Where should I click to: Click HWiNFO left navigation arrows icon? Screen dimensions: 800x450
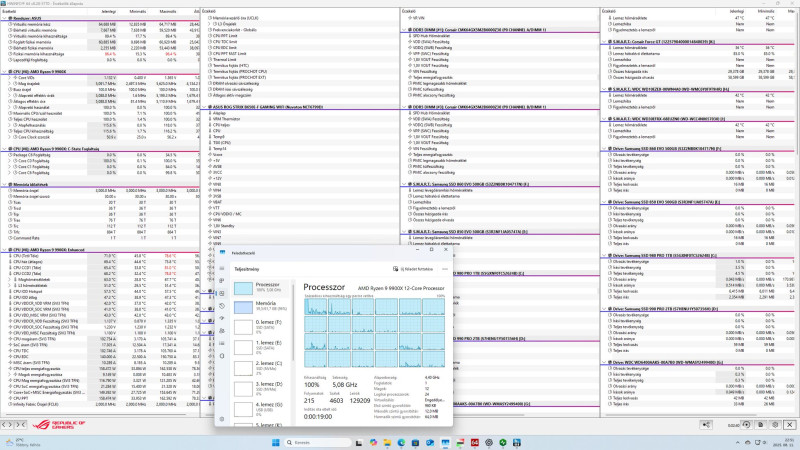(7, 424)
